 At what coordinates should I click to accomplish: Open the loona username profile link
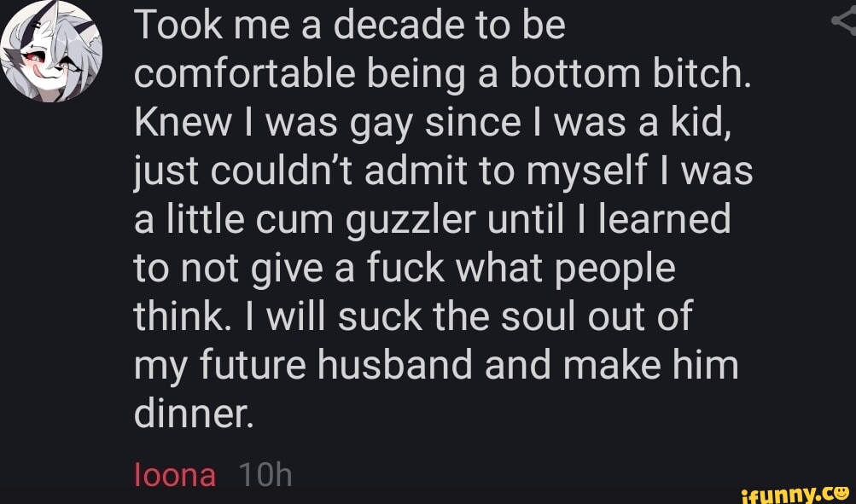pyautogui.click(x=175, y=473)
